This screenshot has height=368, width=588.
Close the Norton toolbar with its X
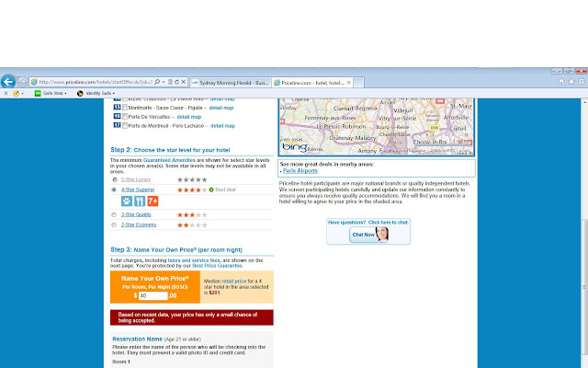coord(6,93)
